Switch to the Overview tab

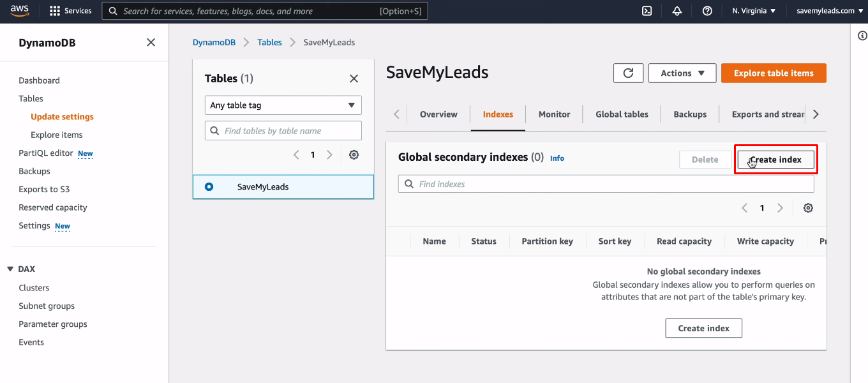pos(438,114)
